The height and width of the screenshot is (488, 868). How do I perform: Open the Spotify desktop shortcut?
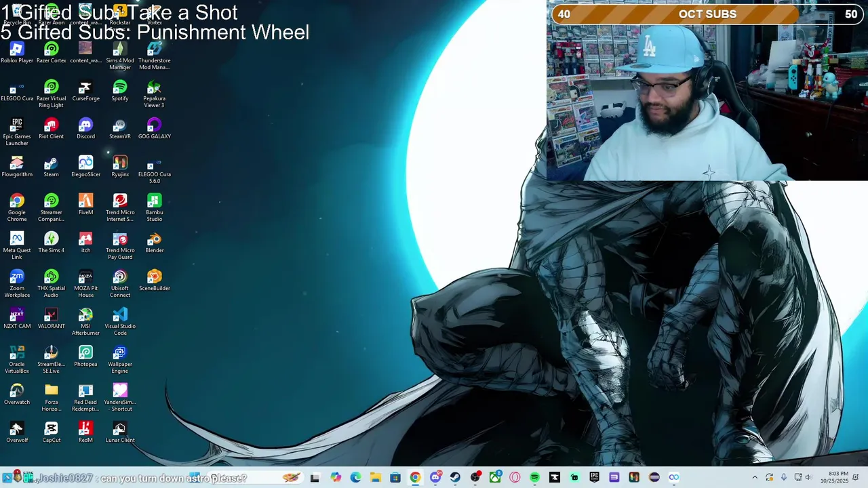click(120, 91)
